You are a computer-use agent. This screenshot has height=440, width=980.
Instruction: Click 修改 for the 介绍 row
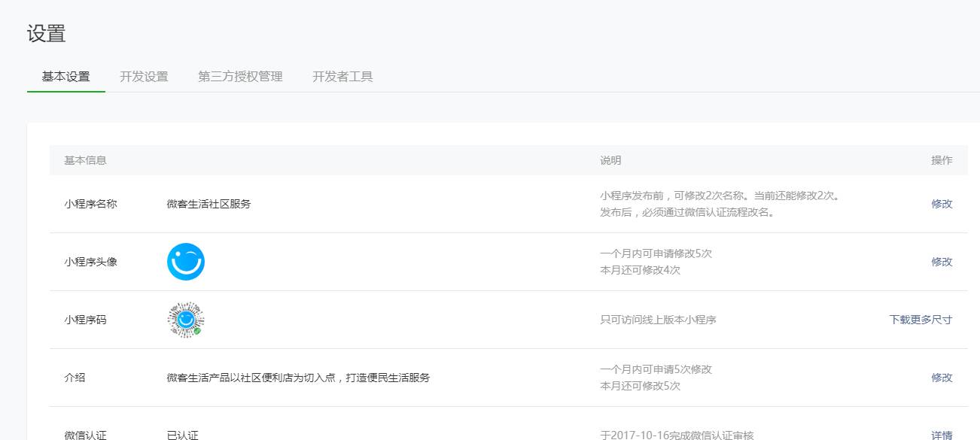pyautogui.click(x=942, y=378)
